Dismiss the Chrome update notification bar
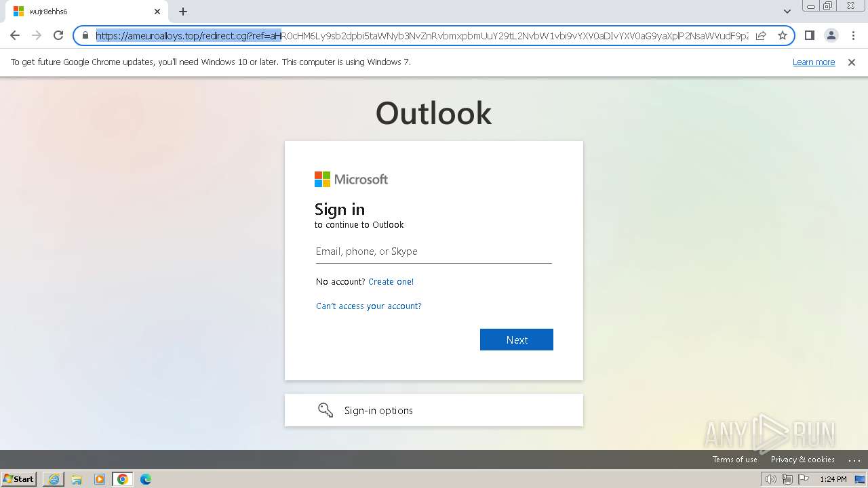This screenshot has width=868, height=488. [852, 62]
